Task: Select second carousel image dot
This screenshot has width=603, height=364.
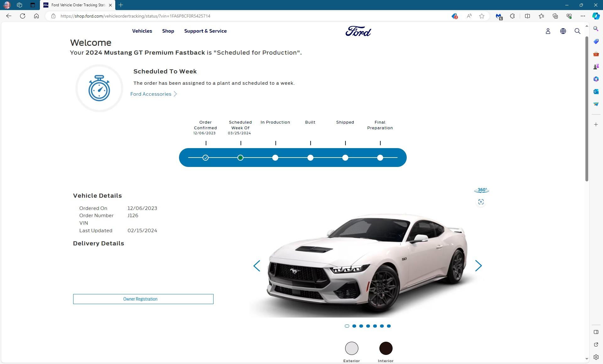Action: tap(354, 326)
